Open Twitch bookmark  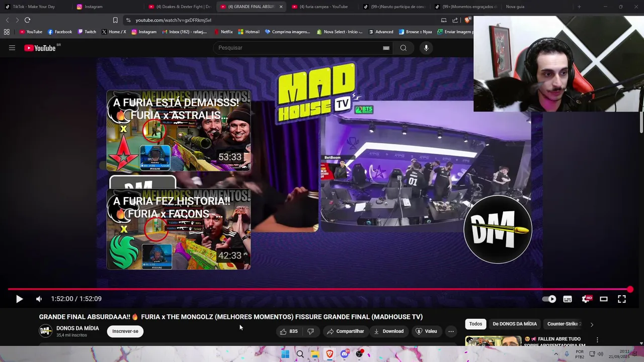point(87,32)
